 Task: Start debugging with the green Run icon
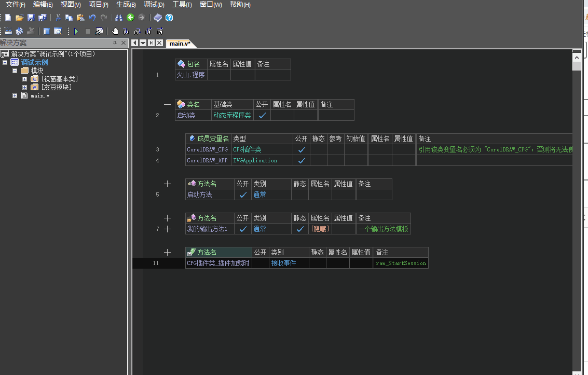click(x=76, y=31)
